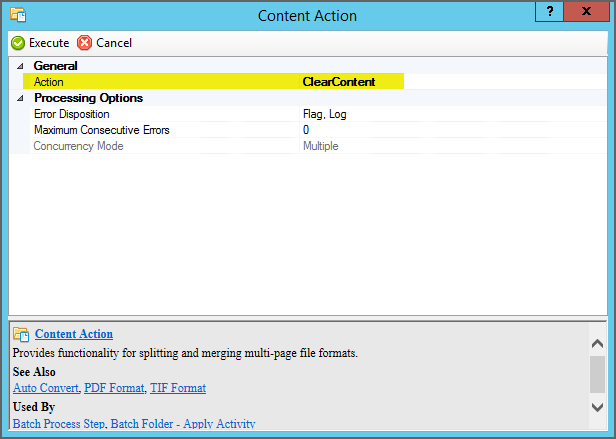Collapse the General section
This screenshot has height=439, width=616.
tap(19, 66)
